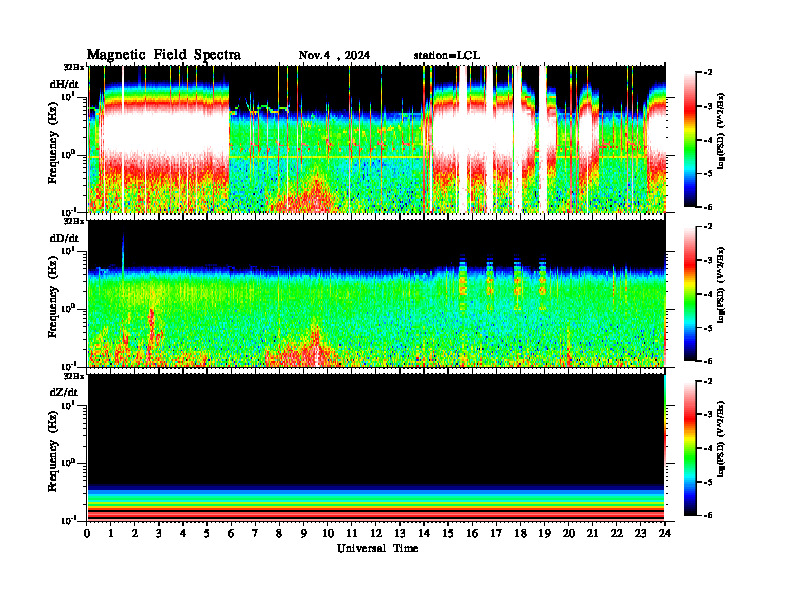Click the "9" hour tick label

click(304, 533)
